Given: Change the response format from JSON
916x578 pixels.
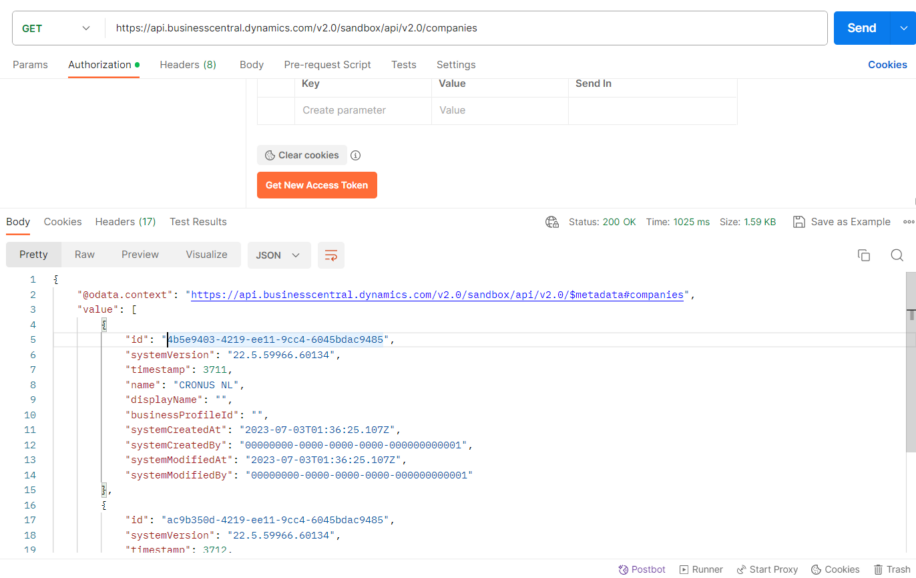Looking at the screenshot, I should tap(278, 255).
